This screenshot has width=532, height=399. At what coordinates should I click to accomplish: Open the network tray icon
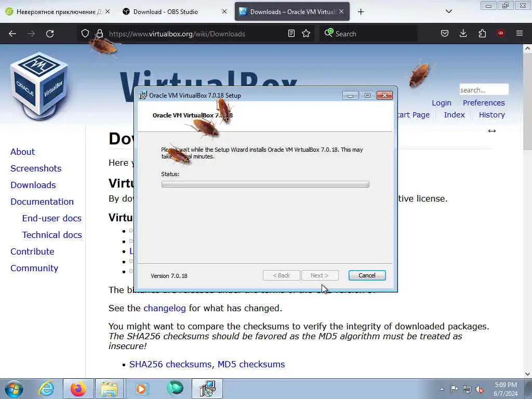click(467, 389)
